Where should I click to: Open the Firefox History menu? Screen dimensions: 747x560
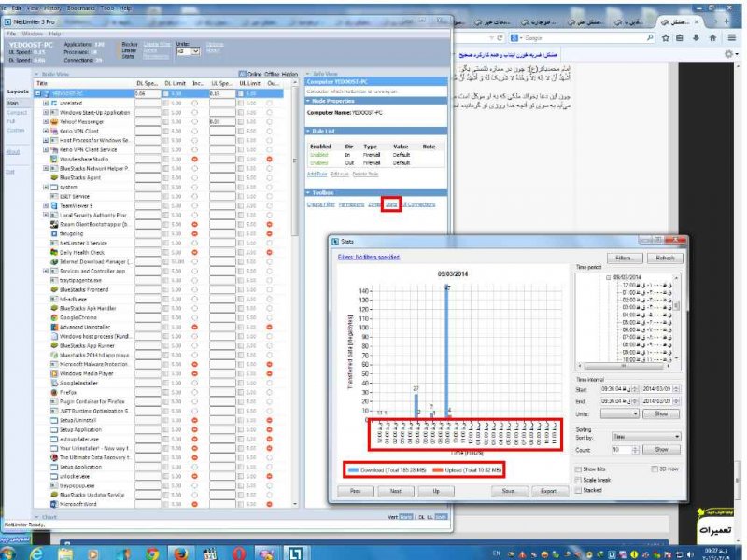(x=52, y=8)
